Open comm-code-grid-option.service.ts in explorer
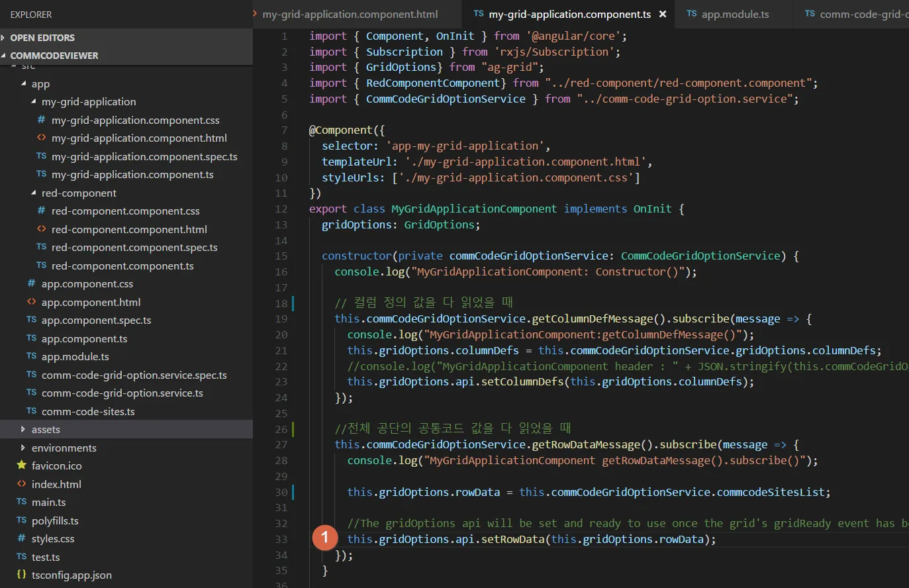This screenshot has height=588, width=909. (x=122, y=393)
